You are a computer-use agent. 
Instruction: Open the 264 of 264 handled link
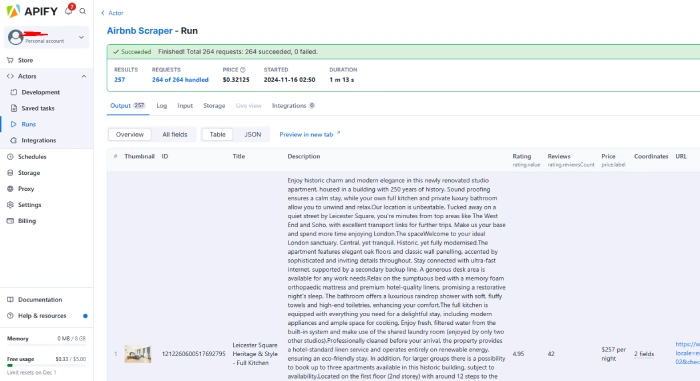click(180, 80)
